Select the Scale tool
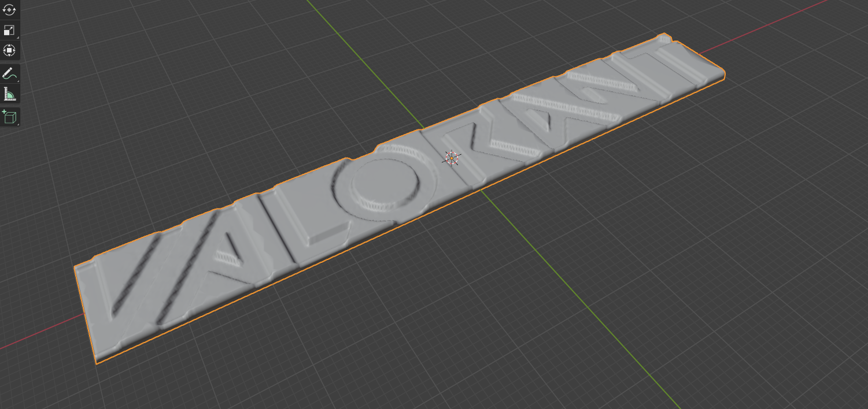The image size is (868, 409). tap(9, 30)
